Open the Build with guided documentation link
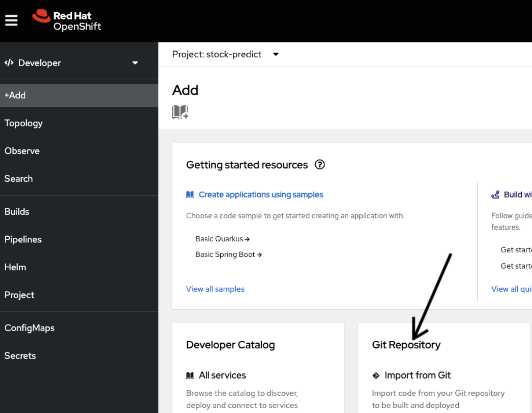The width and height of the screenshot is (532, 413). click(x=518, y=194)
